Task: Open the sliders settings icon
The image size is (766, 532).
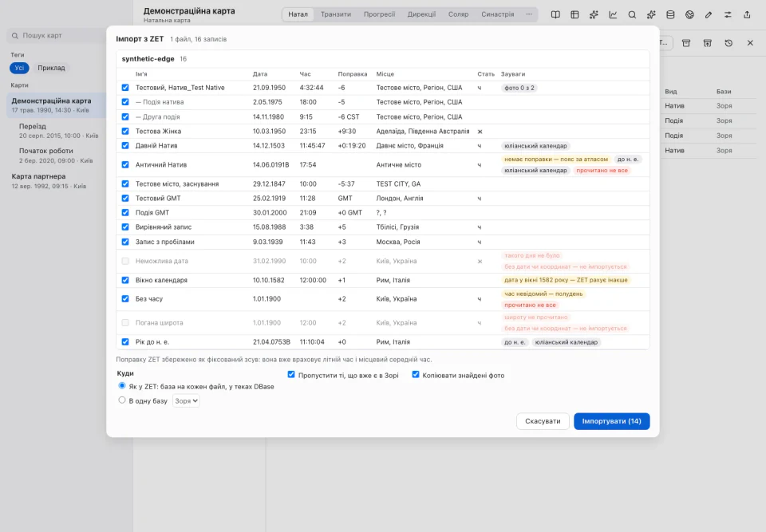Action: (x=728, y=14)
